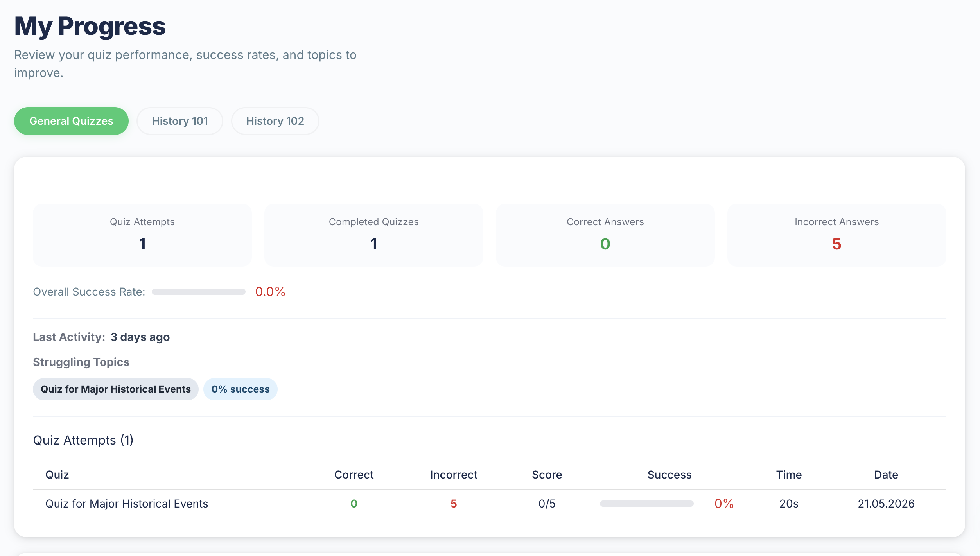Select the Correct Answers stat card

coord(605,235)
